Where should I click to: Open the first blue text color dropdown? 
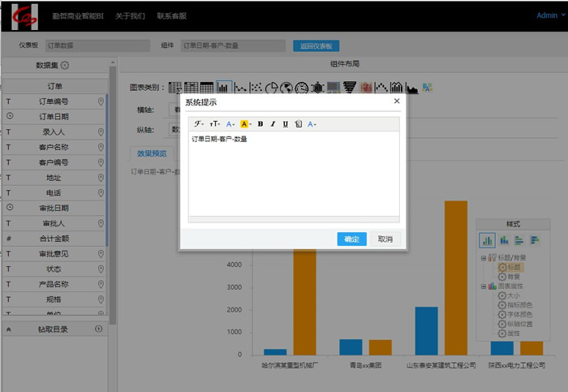[230, 124]
